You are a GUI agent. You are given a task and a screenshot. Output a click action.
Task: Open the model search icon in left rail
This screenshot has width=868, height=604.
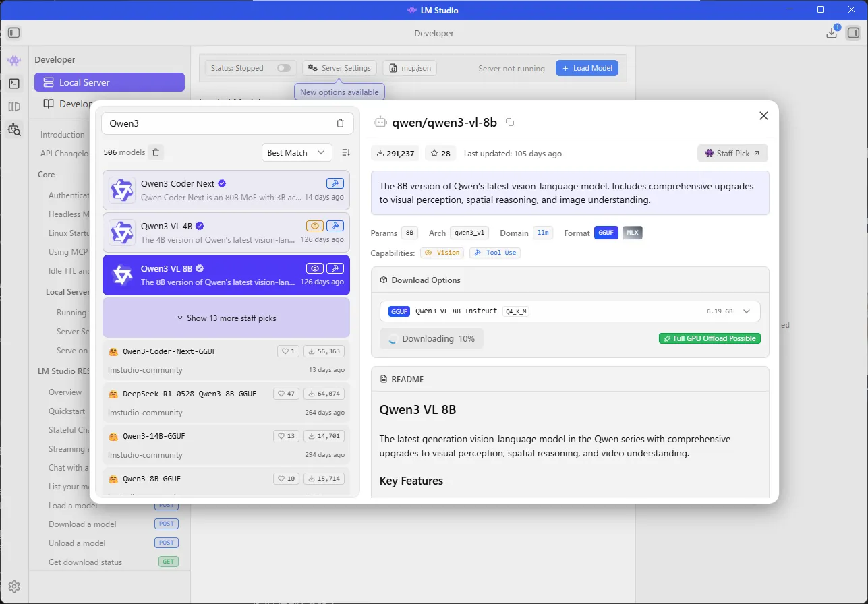tap(14, 129)
